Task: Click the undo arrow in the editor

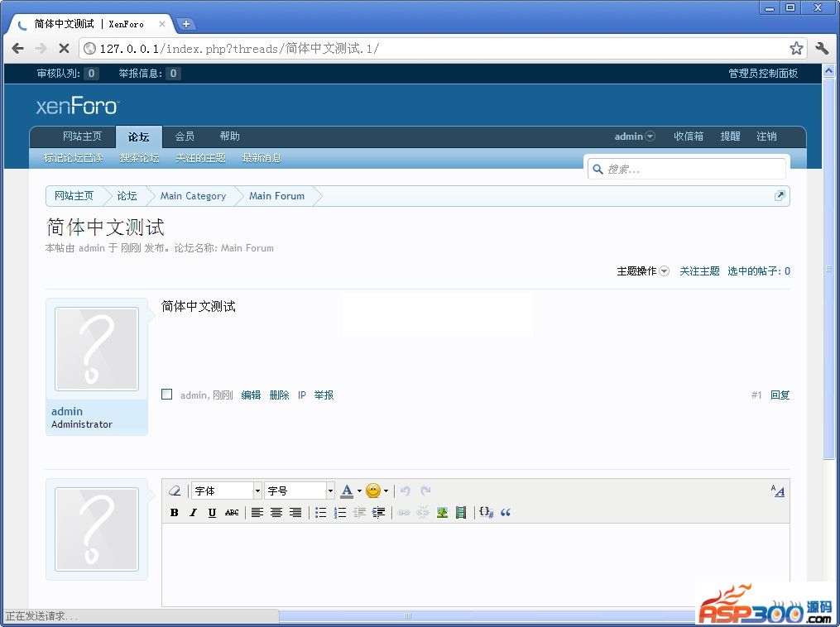Action: coord(406,491)
